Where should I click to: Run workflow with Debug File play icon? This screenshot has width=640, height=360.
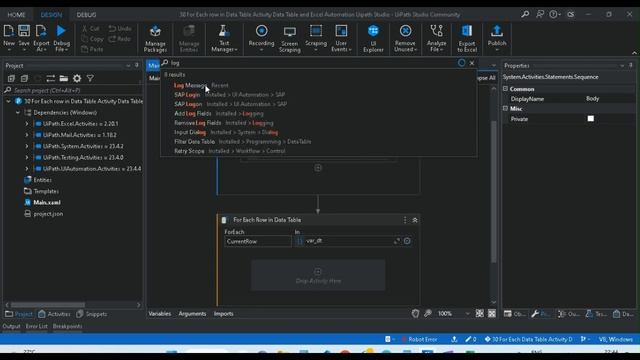coord(61,31)
